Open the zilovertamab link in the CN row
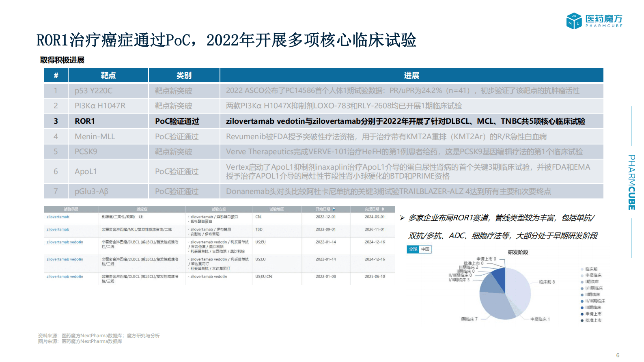Screen dimensions: 644x362 [x=58, y=217]
